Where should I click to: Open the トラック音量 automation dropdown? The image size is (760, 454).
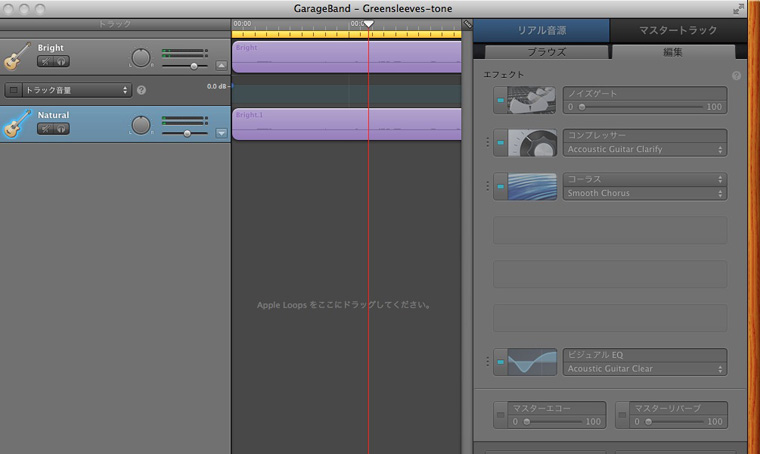point(77,90)
